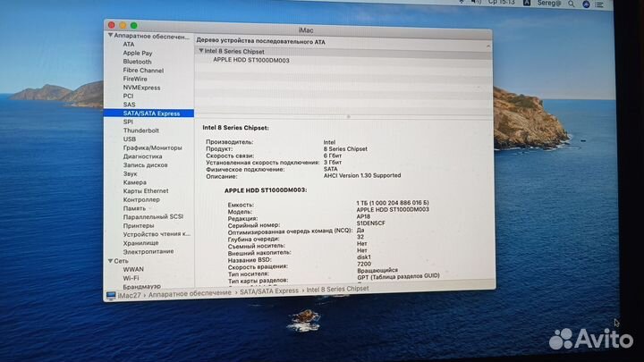Click the BSD name value disk1
Viewport: 644px width, 362px height.
364,257
